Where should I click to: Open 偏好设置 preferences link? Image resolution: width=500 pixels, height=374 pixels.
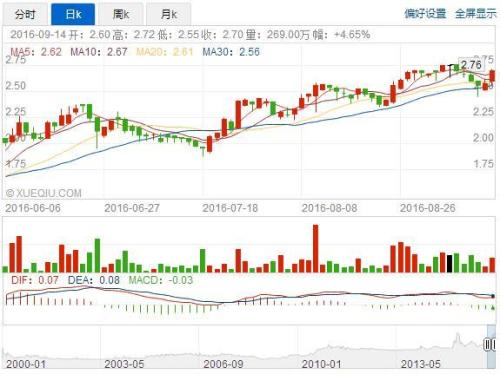425,14
